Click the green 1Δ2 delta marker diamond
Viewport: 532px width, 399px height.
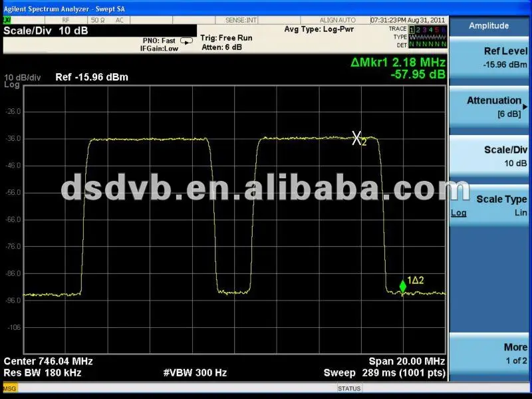click(403, 287)
